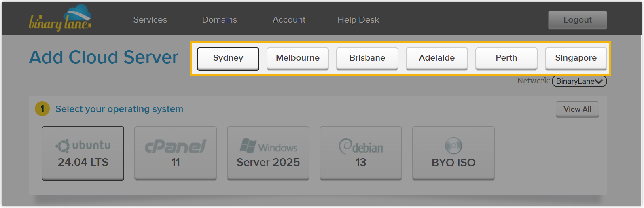Image resolution: width=644 pixels, height=208 pixels.
Task: Choose the cPanel 11 operating system
Action: tap(176, 153)
